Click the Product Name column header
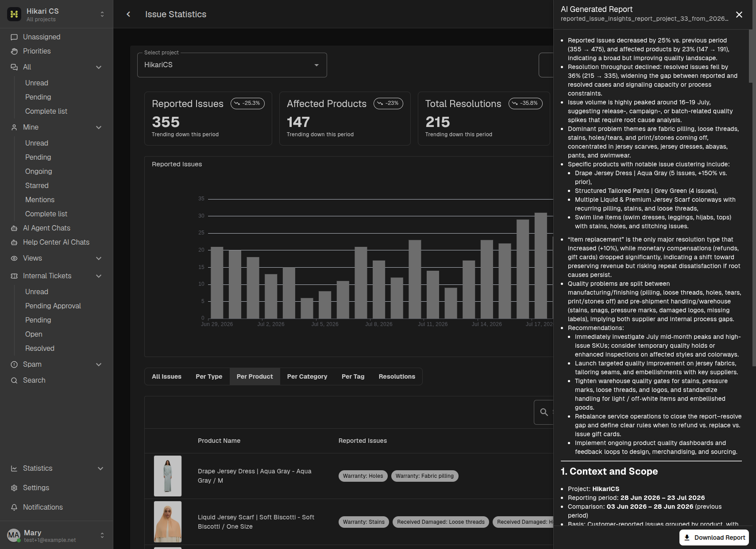Viewport: 756px width, 549px height. tap(219, 441)
